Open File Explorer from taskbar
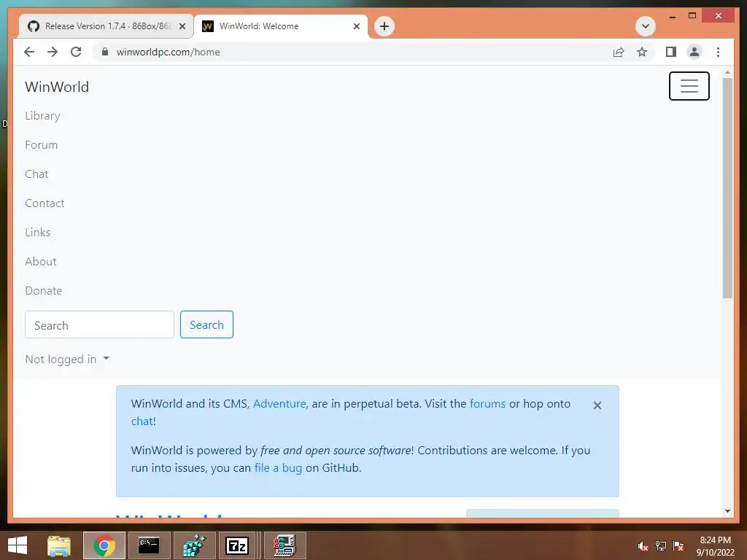747x560 pixels. pos(59,545)
